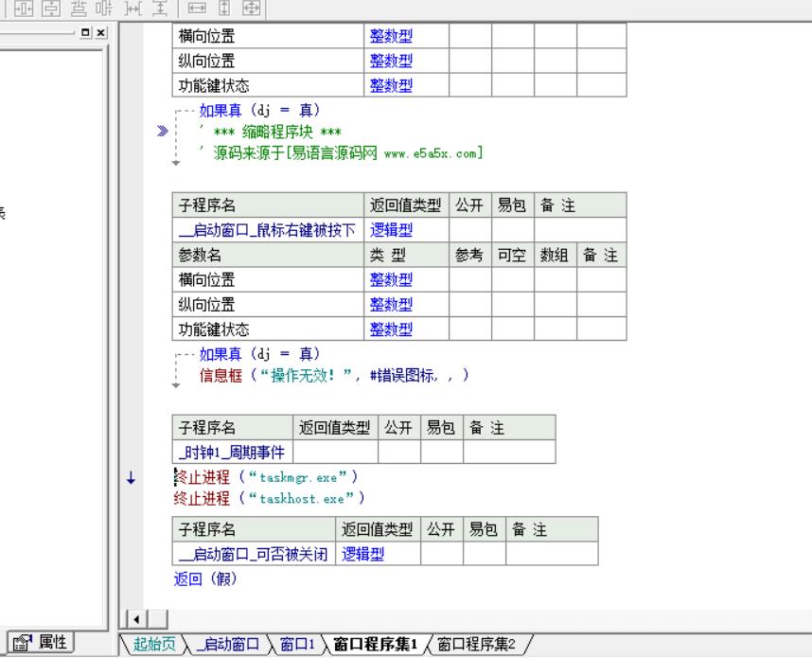Switch to the 窗口1 tab
Image resolution: width=812 pixels, height=658 pixels.
pos(297,644)
